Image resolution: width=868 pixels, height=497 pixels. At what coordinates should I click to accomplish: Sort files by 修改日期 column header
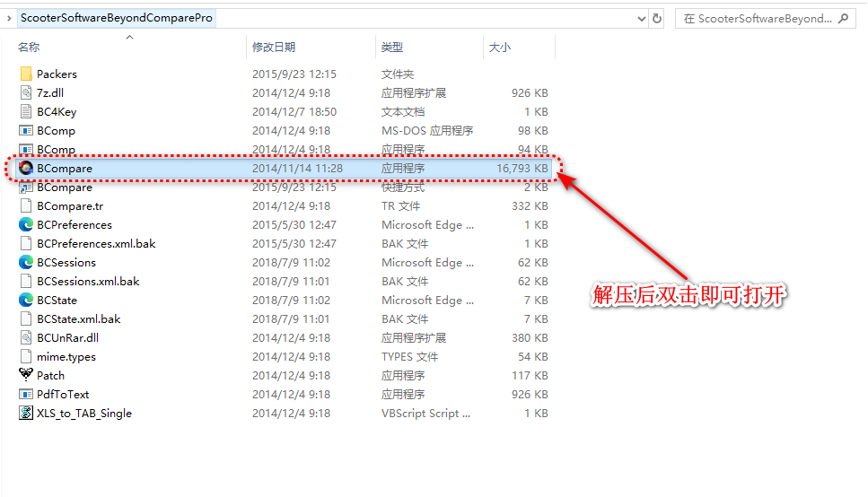[x=274, y=47]
